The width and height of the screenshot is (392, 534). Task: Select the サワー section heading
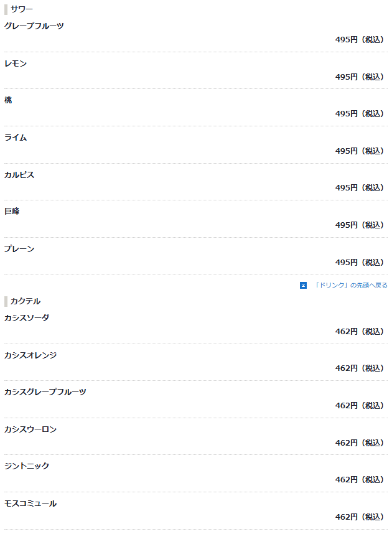pos(21,9)
